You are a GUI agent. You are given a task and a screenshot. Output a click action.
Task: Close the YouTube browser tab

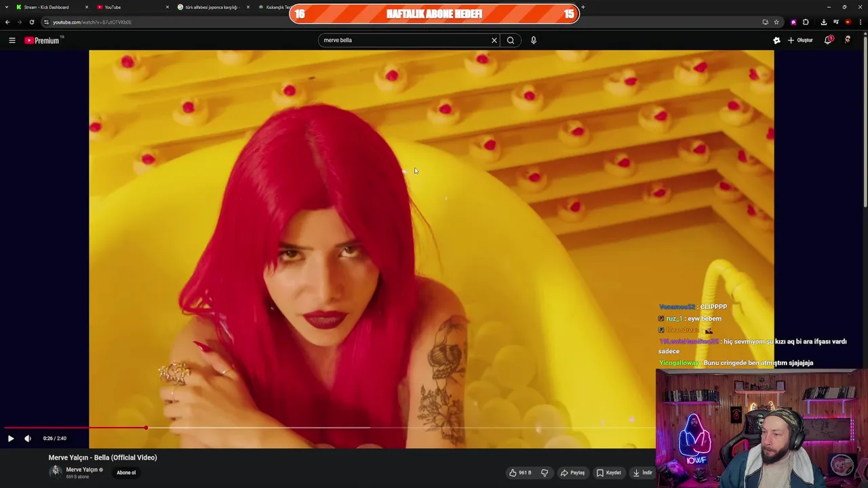pos(167,7)
